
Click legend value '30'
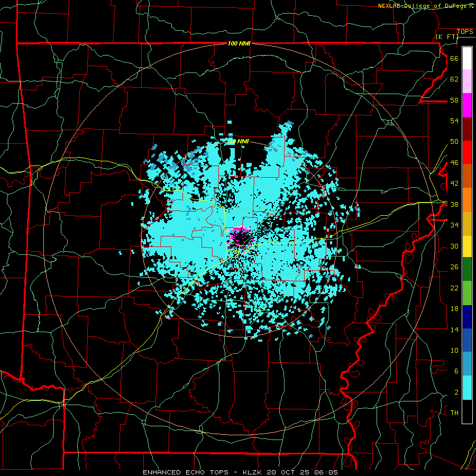[454, 246]
